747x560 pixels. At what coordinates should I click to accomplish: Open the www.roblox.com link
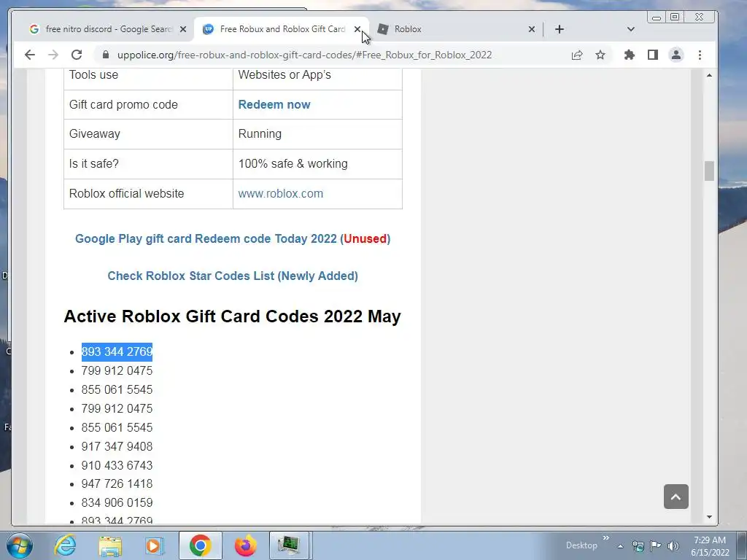tap(281, 194)
